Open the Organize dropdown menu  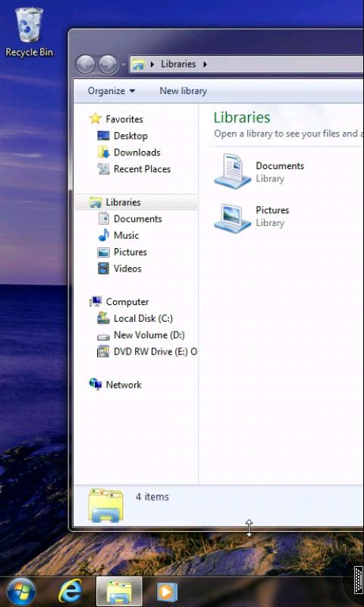[x=111, y=91]
